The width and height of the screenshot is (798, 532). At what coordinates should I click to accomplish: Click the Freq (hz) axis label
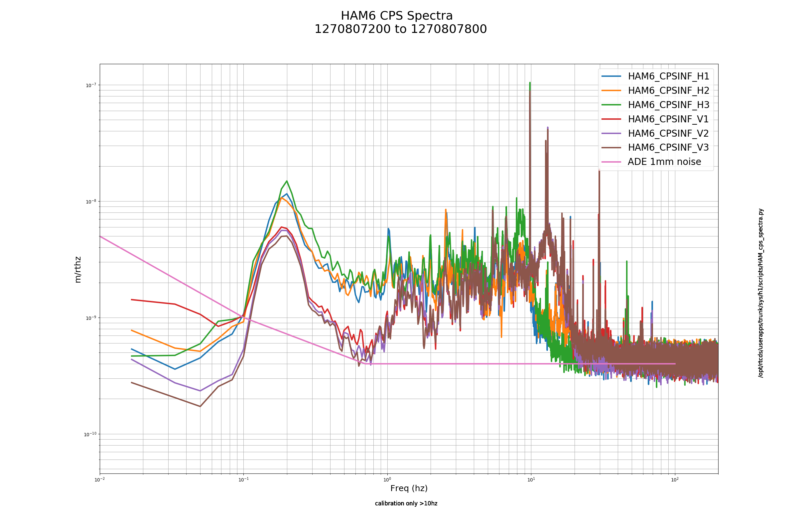coord(409,488)
